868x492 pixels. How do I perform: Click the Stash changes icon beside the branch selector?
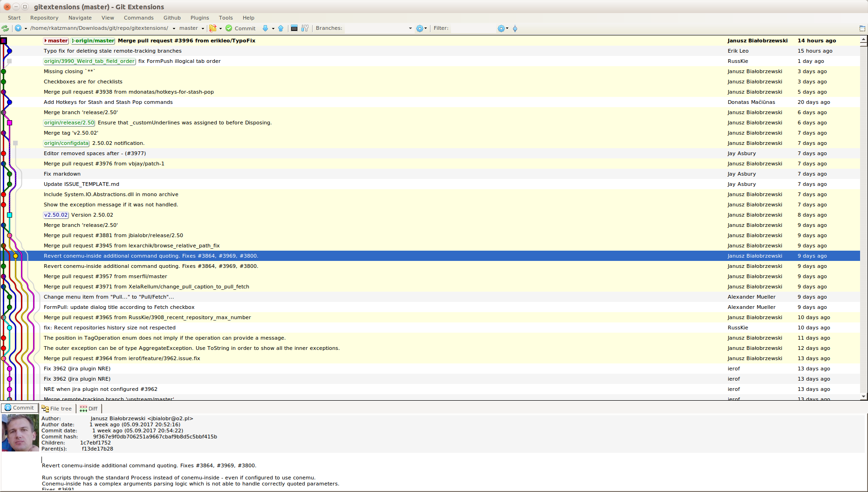212,28
